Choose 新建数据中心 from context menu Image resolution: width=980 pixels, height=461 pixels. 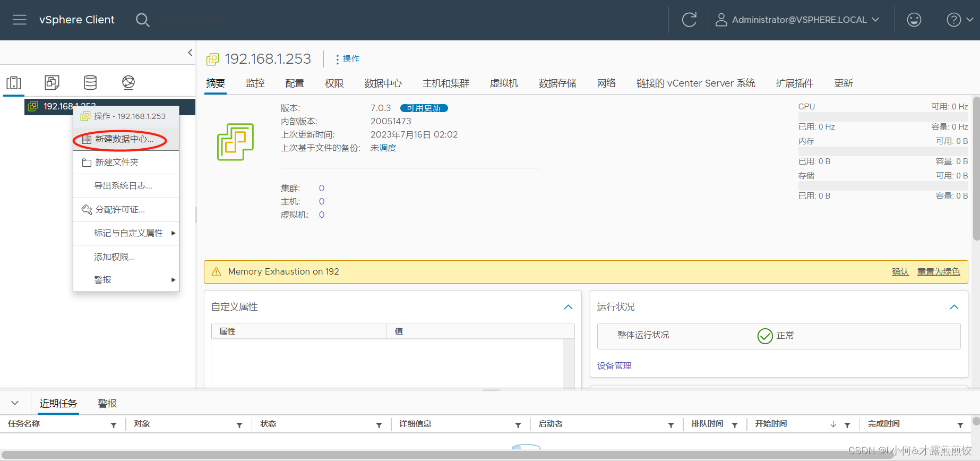[126, 139]
